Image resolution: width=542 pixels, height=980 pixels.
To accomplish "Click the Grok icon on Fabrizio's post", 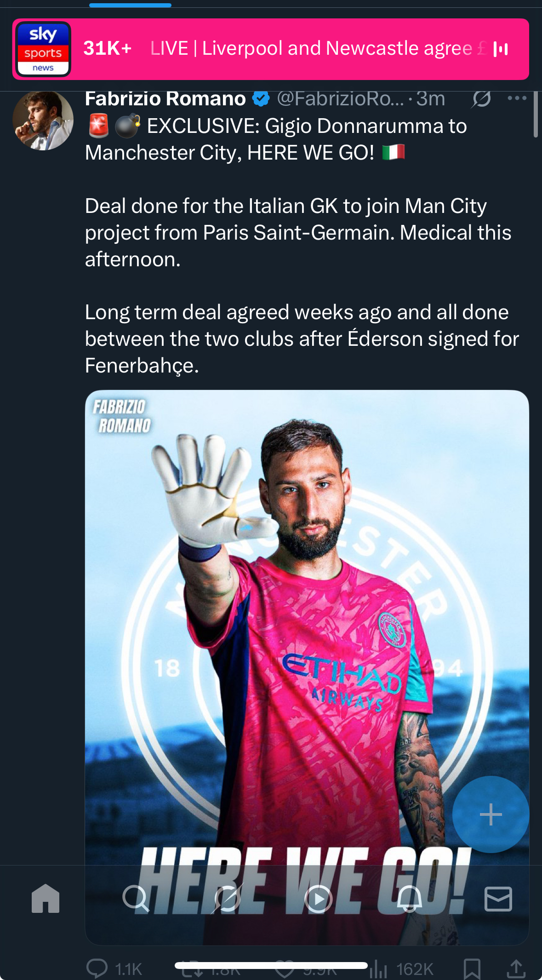I will pyautogui.click(x=481, y=99).
